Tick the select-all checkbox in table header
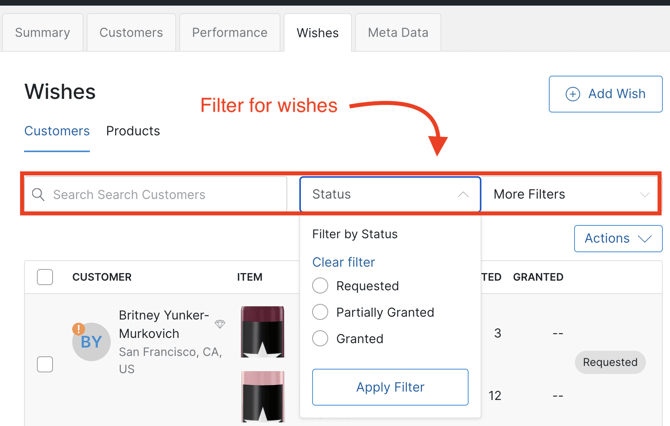Viewport: 670px width, 426px height. click(45, 277)
